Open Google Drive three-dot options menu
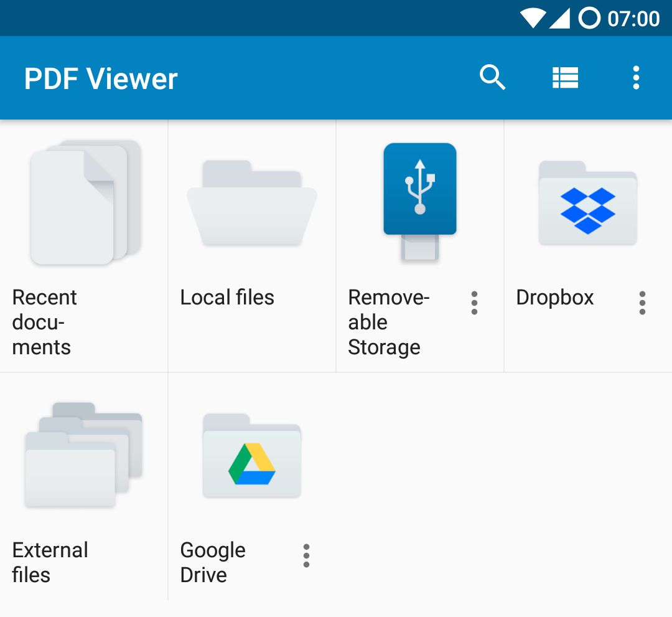The image size is (672, 617). point(306,556)
